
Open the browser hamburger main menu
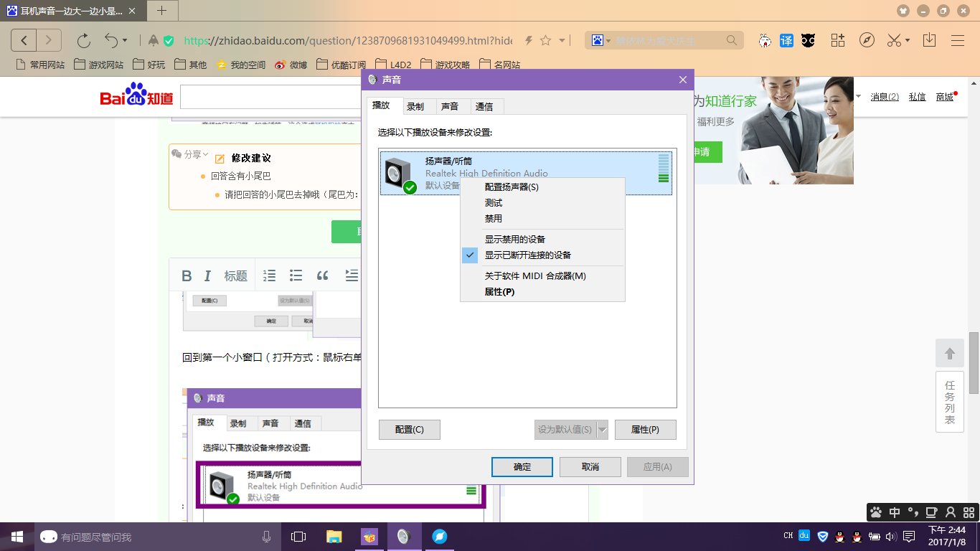pyautogui.click(x=958, y=40)
